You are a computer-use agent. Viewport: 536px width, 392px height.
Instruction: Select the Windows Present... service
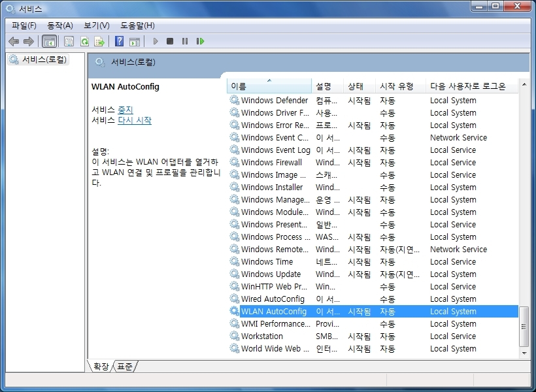[374, 224]
